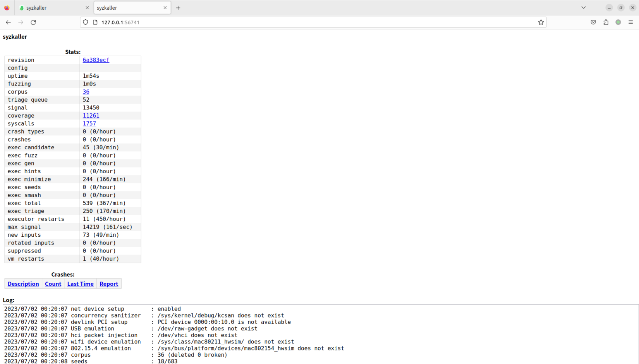This screenshot has width=639, height=364.
Task: Click the max signal value 14219 (161/sec)
Action: [x=107, y=227]
